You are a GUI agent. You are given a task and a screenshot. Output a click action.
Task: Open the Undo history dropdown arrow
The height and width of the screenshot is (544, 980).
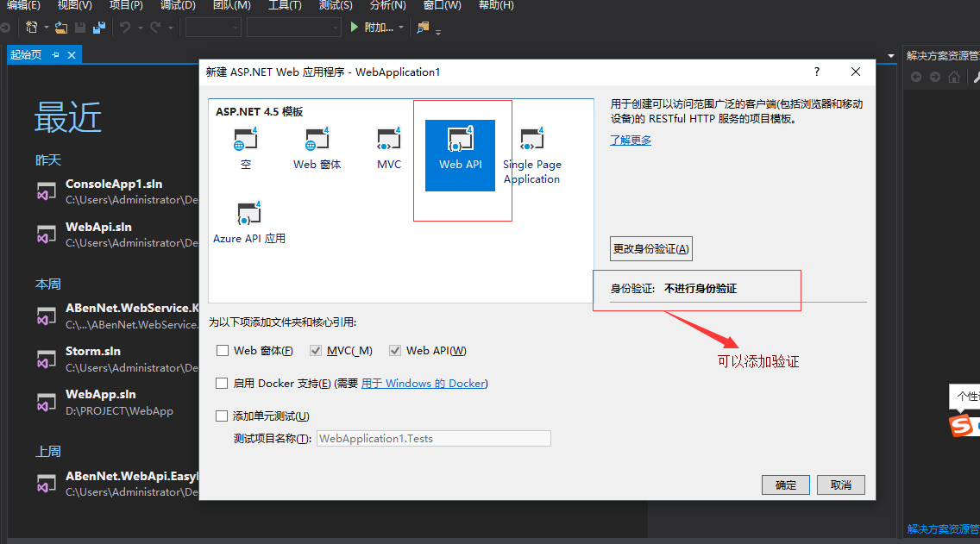pos(140,28)
